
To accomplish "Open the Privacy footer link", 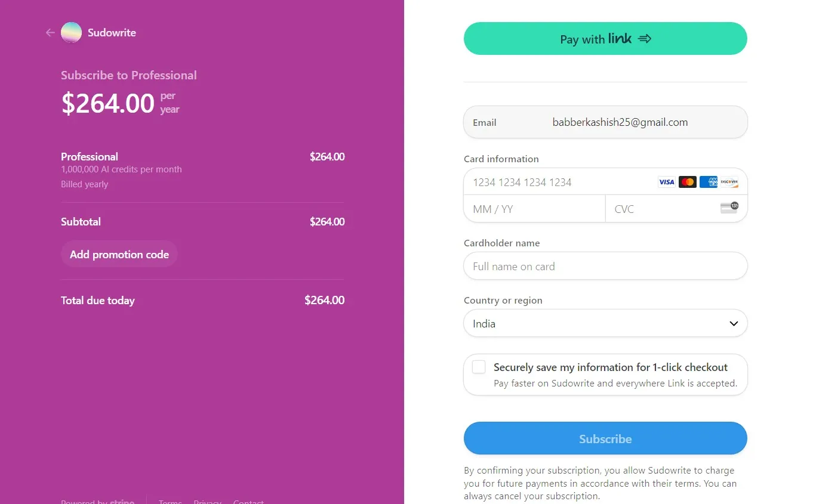I will (207, 502).
